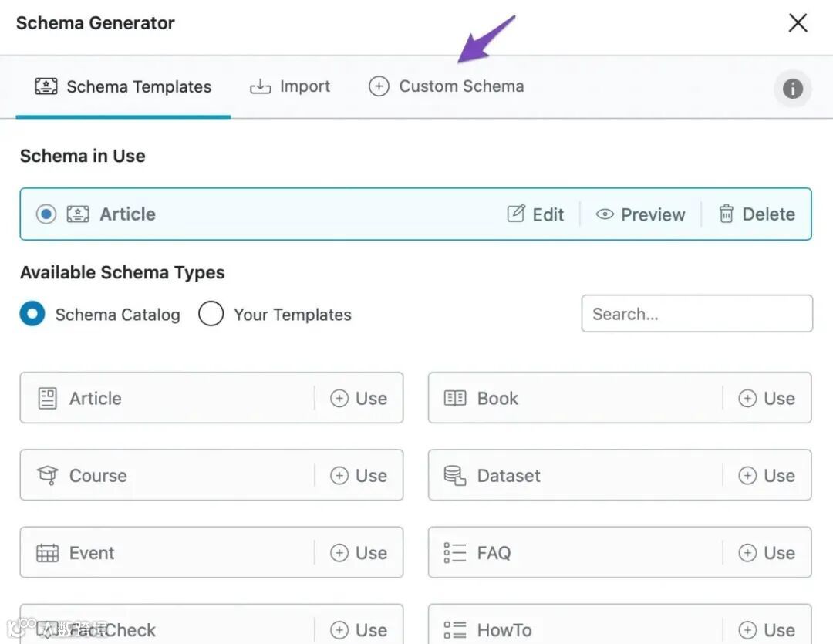The height and width of the screenshot is (644, 833).
Task: Open the Import tab
Action: pyautogui.click(x=290, y=86)
